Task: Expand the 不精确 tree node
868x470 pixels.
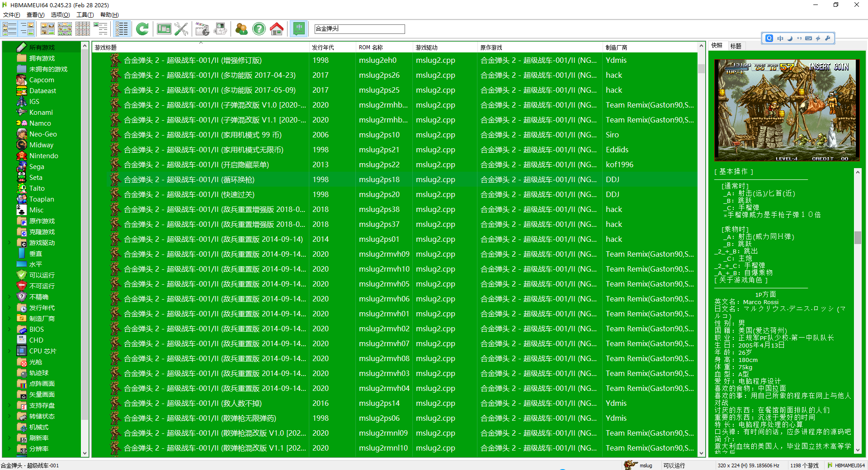Action: [9, 297]
